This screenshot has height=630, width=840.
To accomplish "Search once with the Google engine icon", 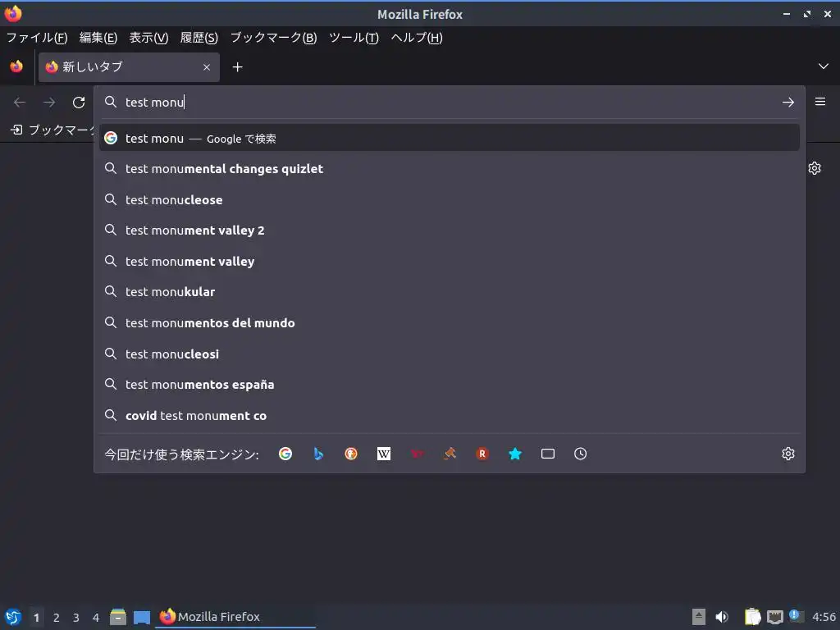I will 285,454.
